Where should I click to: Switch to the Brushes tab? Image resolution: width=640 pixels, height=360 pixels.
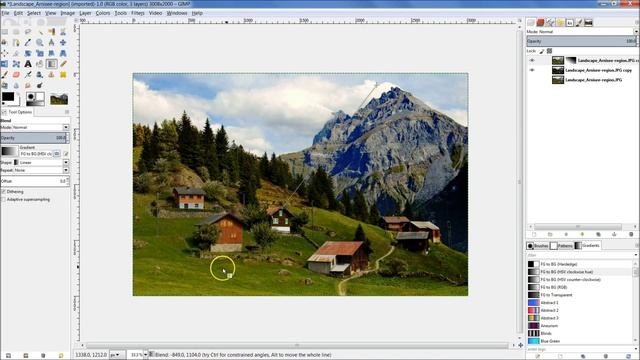(x=537, y=246)
